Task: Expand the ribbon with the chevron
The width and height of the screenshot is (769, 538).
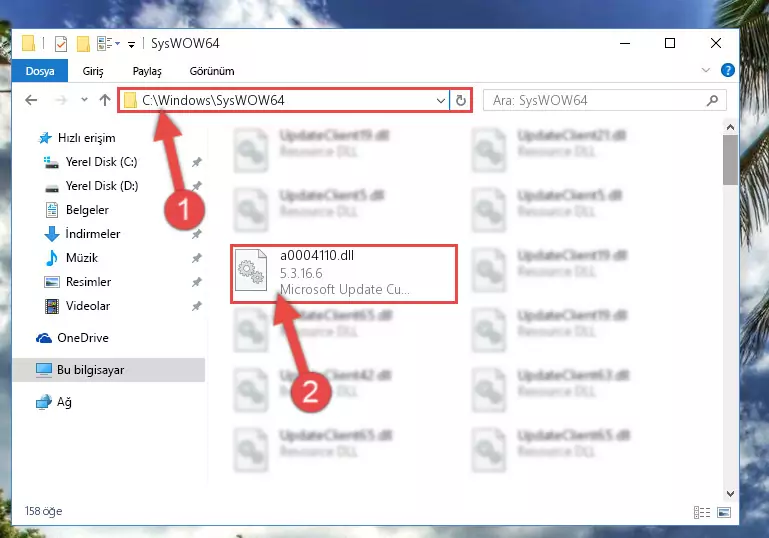Action: click(706, 70)
